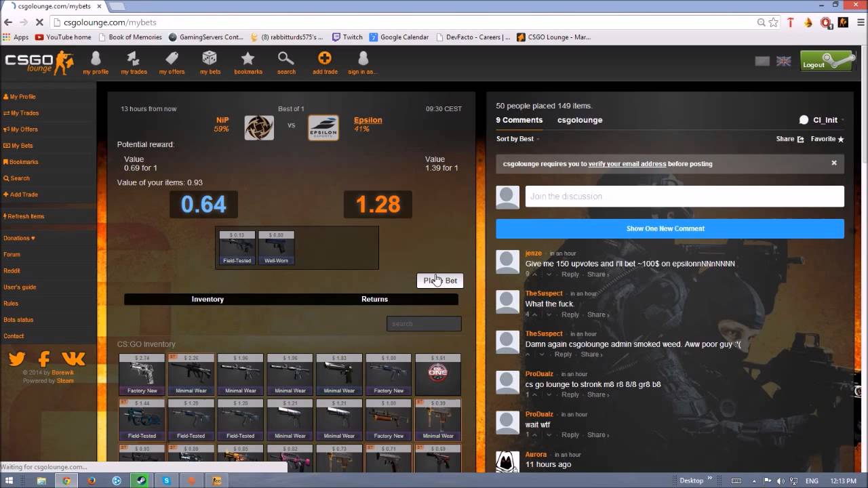868x488 pixels.
Task: Open the CI_Init user dropdown
Action: pos(822,120)
